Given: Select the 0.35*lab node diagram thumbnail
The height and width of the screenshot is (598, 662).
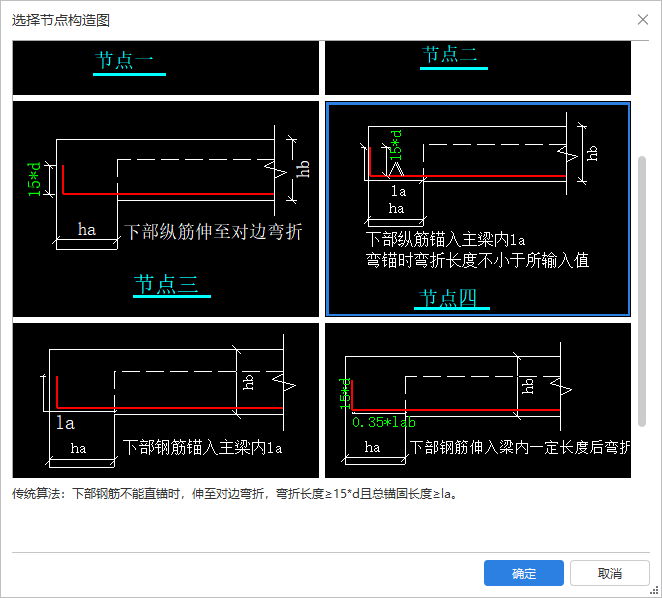Looking at the screenshot, I should 478,400.
